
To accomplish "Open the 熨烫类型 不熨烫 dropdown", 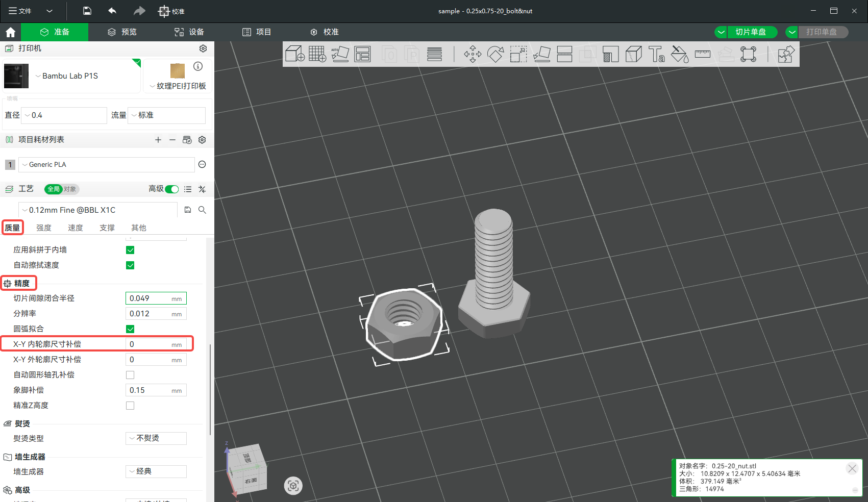I will pyautogui.click(x=156, y=438).
